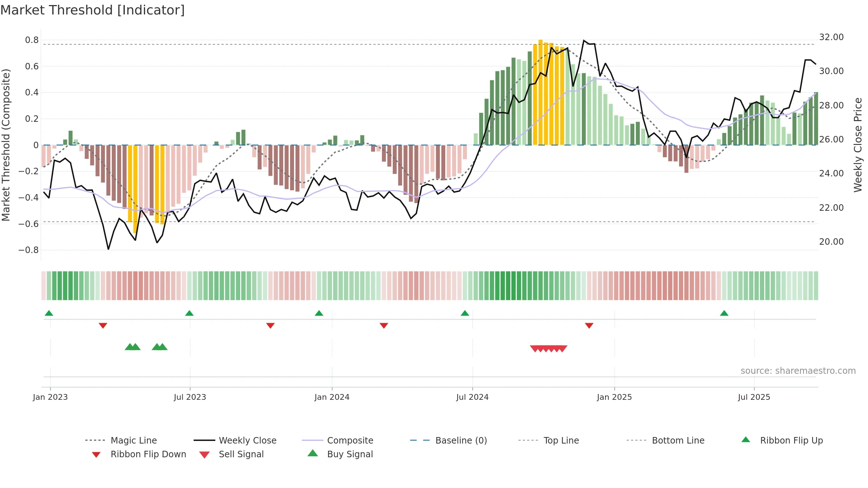Viewport: 868px width, 488px height.
Task: Click the 0.8 left axis tick label
Action: [x=32, y=40]
